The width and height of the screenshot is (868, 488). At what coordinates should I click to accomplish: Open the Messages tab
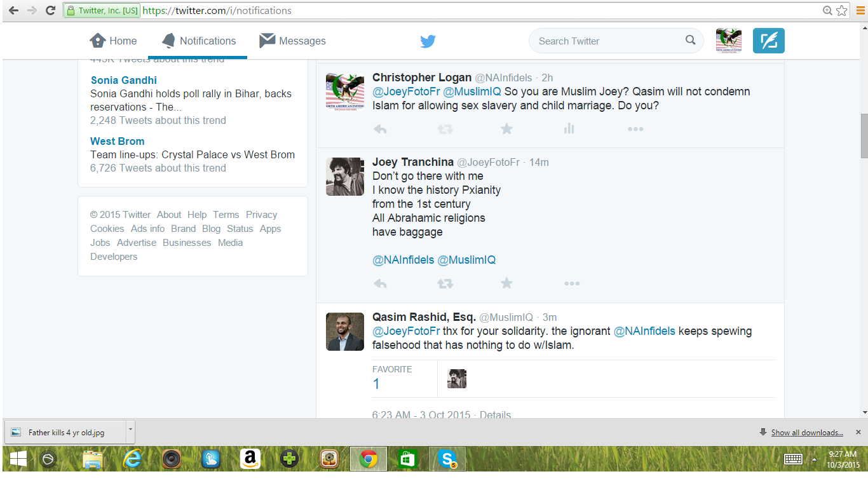[x=292, y=41]
